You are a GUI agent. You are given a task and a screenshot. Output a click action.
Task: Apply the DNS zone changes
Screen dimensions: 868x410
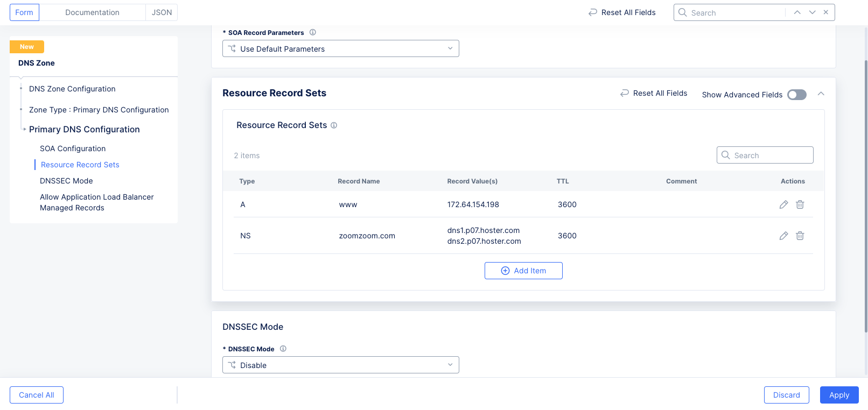pyautogui.click(x=839, y=395)
